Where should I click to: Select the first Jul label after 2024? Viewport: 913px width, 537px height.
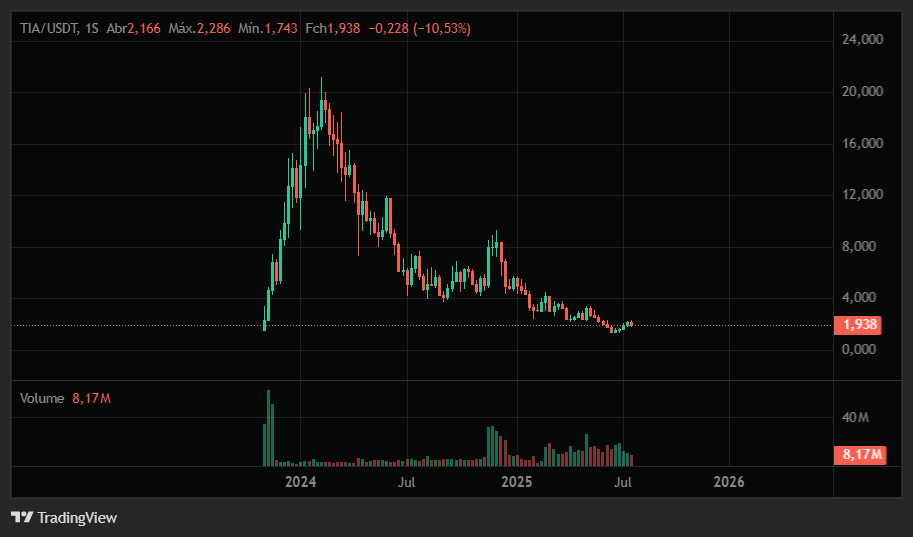(406, 482)
